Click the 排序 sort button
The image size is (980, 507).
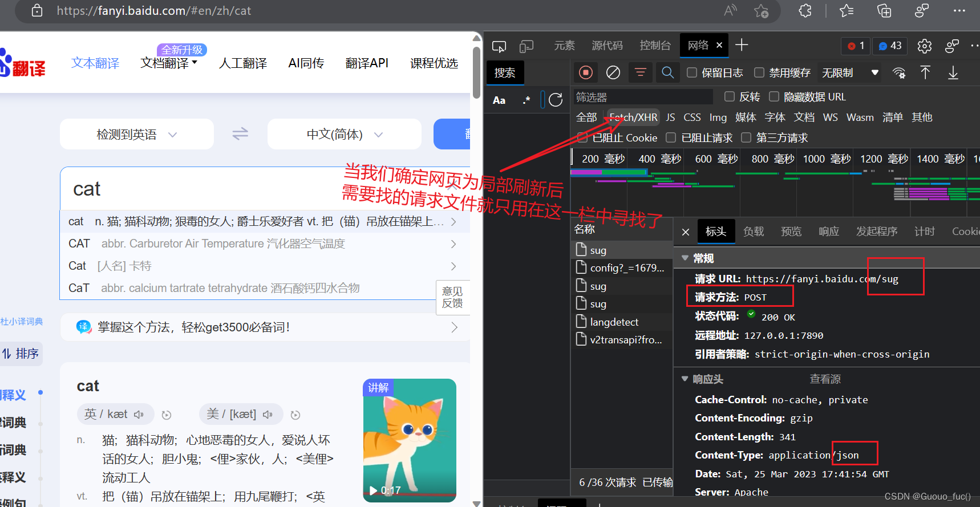[21, 354]
